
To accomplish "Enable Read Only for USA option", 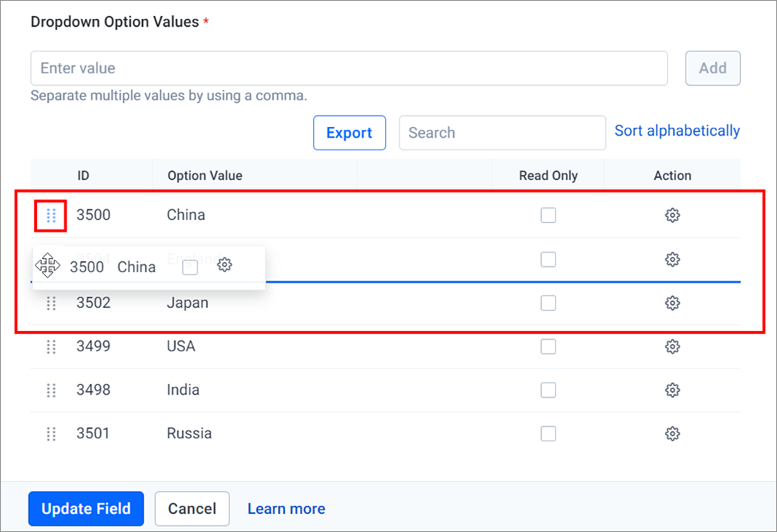I will point(548,347).
